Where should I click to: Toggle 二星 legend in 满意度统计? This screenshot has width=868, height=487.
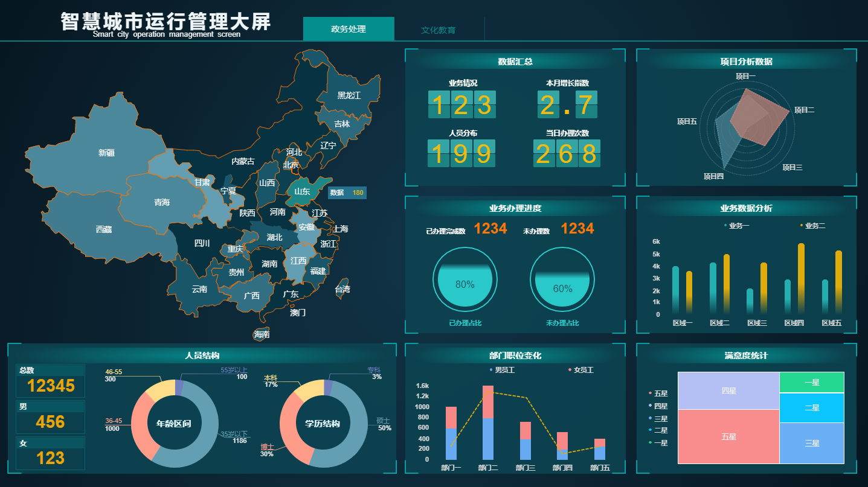(x=658, y=430)
